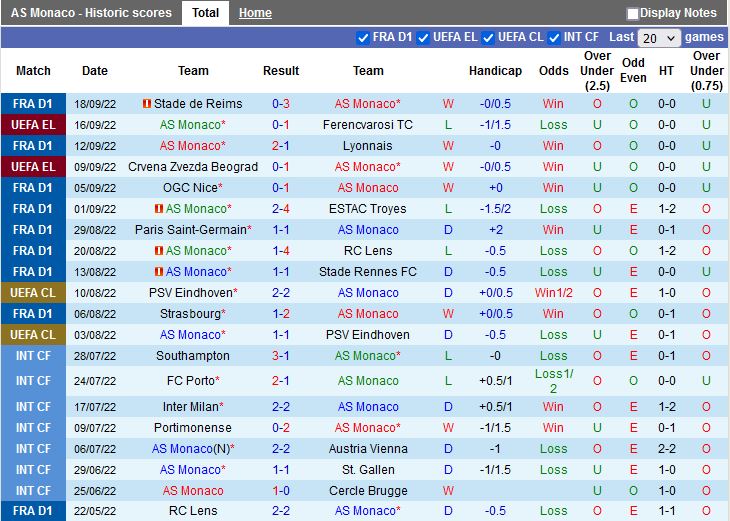Screen dimensions: 730x521
Task: Open the Last 20 games dropdown
Action: [659, 38]
